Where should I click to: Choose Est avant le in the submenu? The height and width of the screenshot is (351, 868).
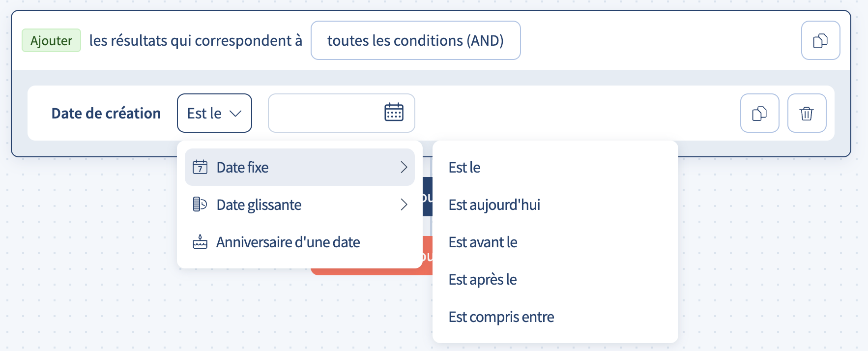pos(482,242)
